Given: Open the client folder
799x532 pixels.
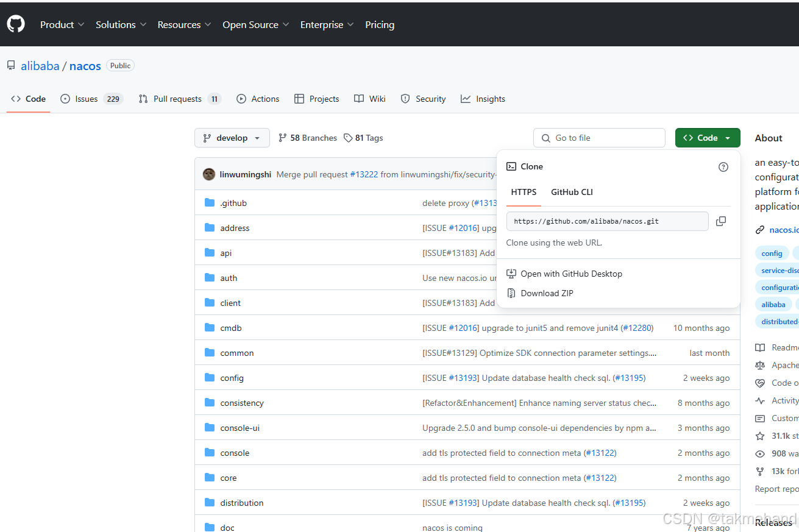Looking at the screenshot, I should point(230,303).
